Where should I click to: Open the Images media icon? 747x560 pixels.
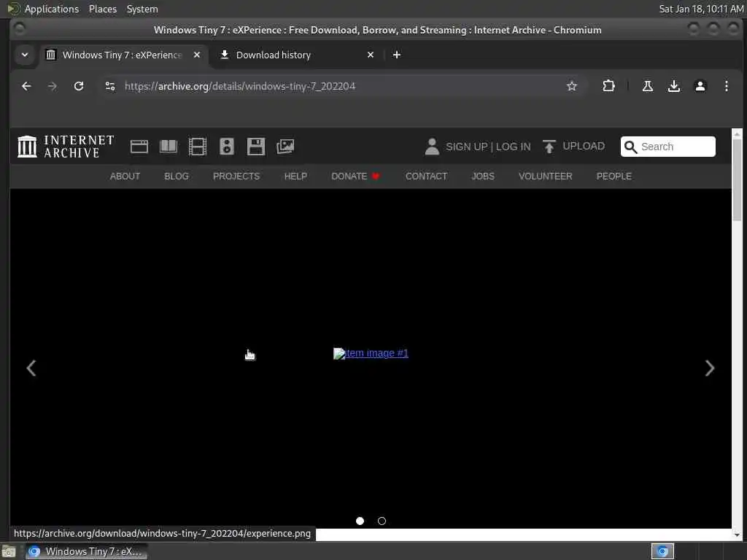click(285, 146)
